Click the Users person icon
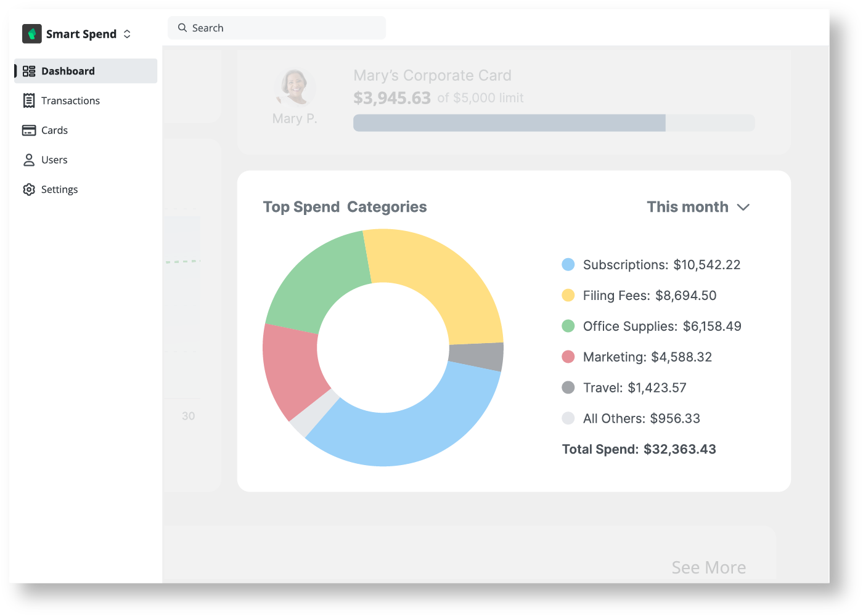The width and height of the screenshot is (863, 616). [29, 160]
